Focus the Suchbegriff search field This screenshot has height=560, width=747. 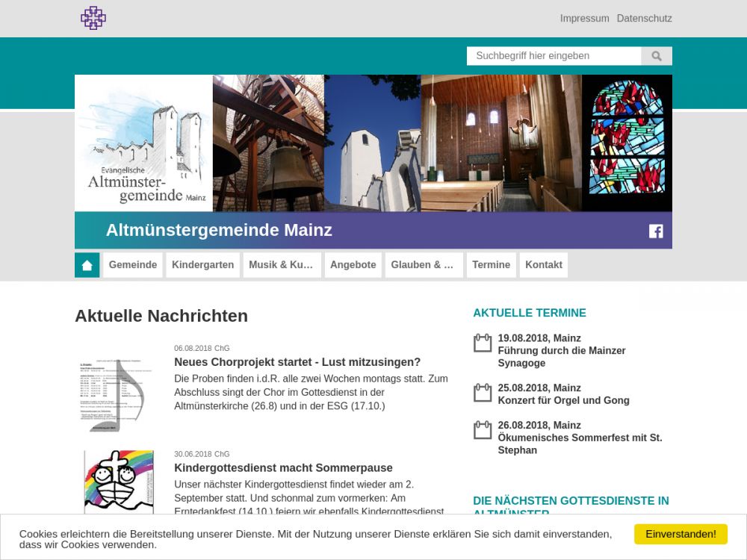pyautogui.click(x=554, y=56)
